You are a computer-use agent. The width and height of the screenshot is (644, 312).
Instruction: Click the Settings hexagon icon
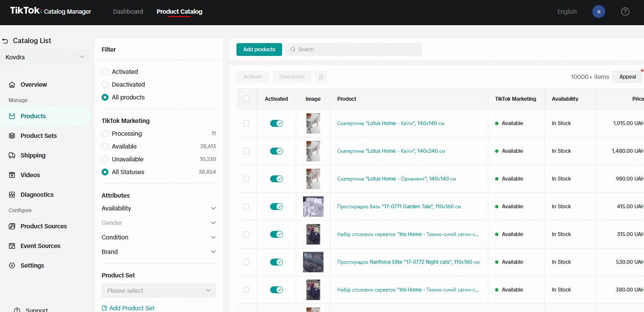pyautogui.click(x=12, y=265)
